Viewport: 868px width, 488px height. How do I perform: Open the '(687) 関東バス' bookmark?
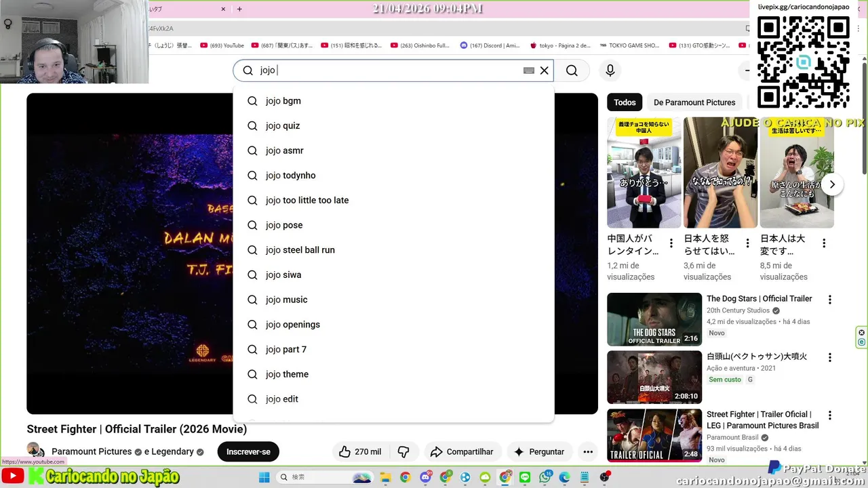point(282,45)
